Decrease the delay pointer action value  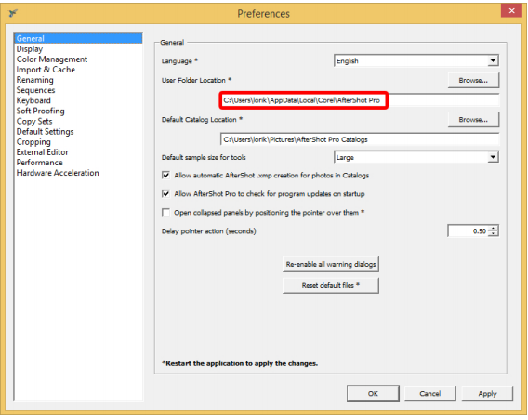tap(494, 233)
